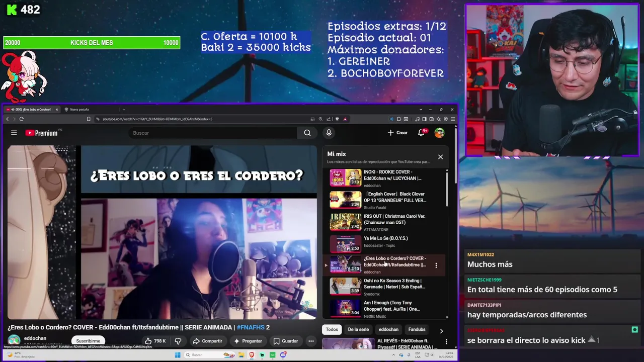This screenshot has width=644, height=362.
Task: Open the Brave browser taskbar icon
Action: pos(252,355)
